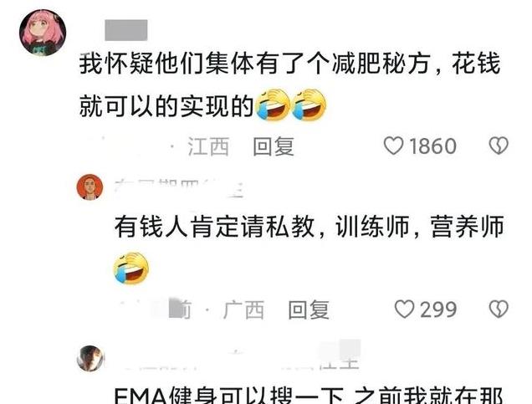This screenshot has height=404, width=532.
Task: Reply to the comment from 江西
Action: pos(274,146)
